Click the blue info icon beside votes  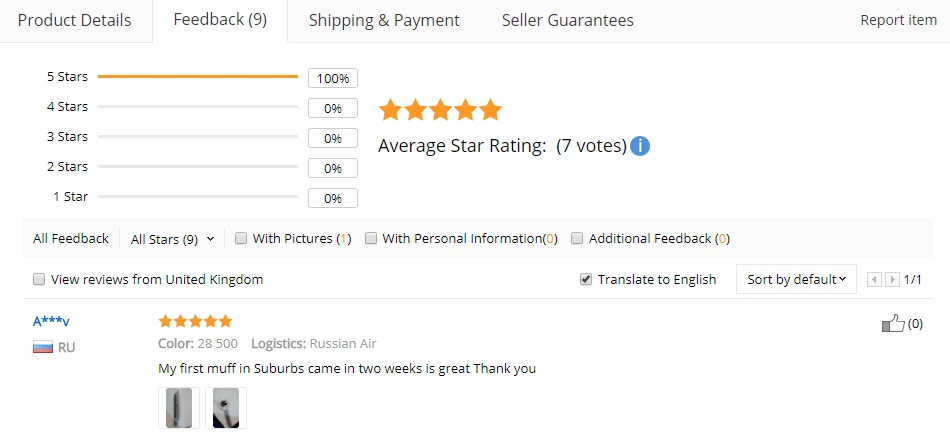tap(640, 146)
